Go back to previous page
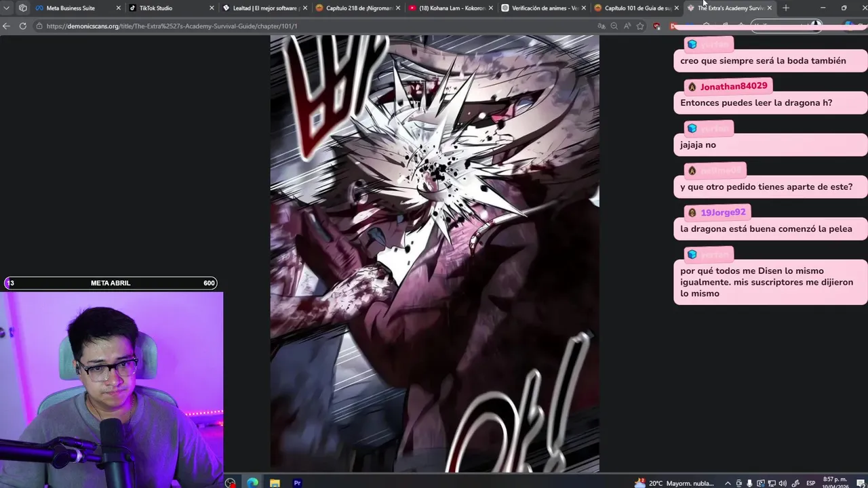 (7, 26)
